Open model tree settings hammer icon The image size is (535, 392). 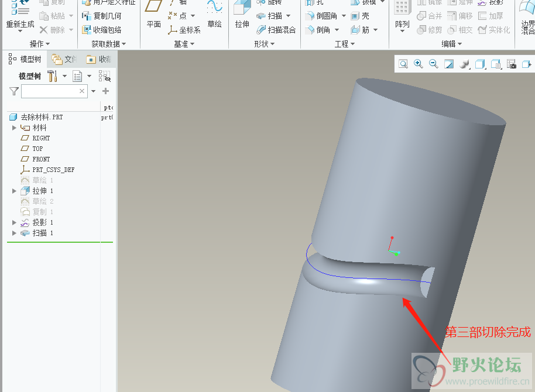click(52, 75)
